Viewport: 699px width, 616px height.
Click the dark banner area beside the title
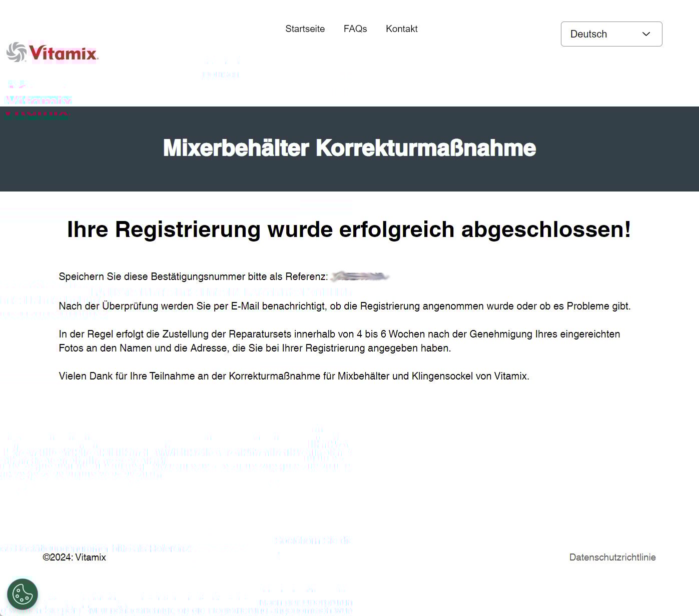615,150
